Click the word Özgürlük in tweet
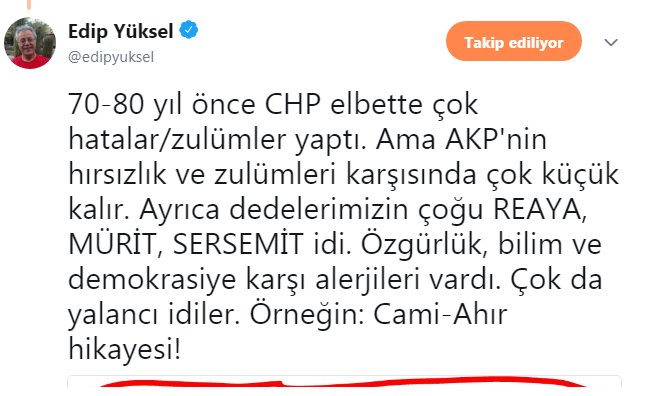Screen dimensions: 648x396 click(422, 246)
